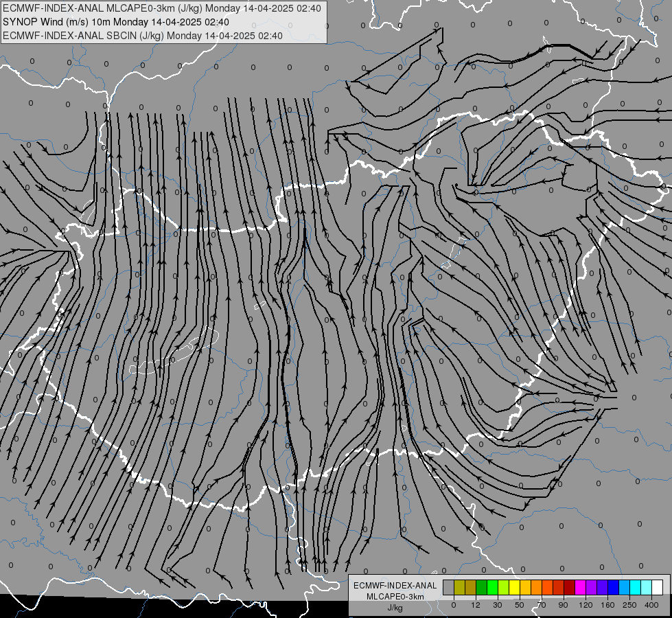Click the 'SYNOP Wind (m/s) 10m' line
The height and width of the screenshot is (618, 672).
click(x=116, y=22)
